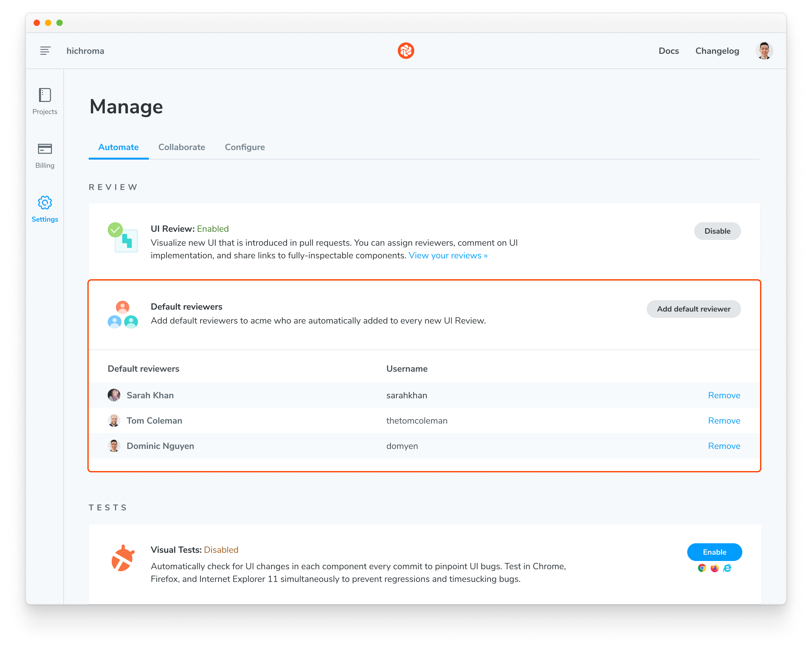Switch to the Configure tab
The height and width of the screenshot is (649, 812).
tap(245, 147)
